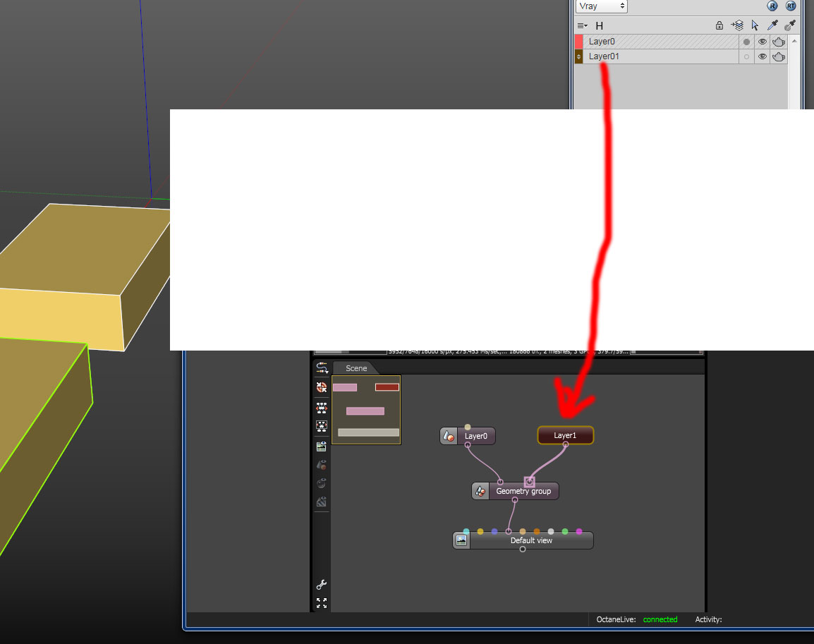
Task: Click Layer1 node's output pin
Action: point(565,444)
